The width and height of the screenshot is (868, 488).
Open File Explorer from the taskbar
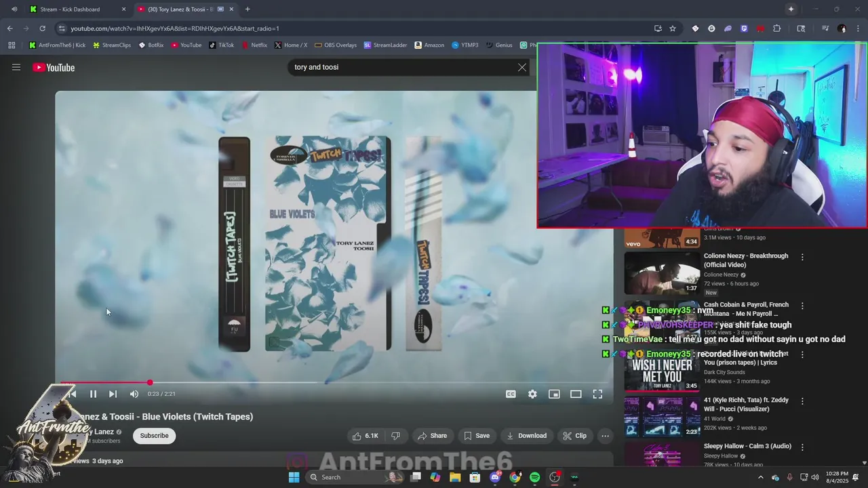click(x=455, y=477)
